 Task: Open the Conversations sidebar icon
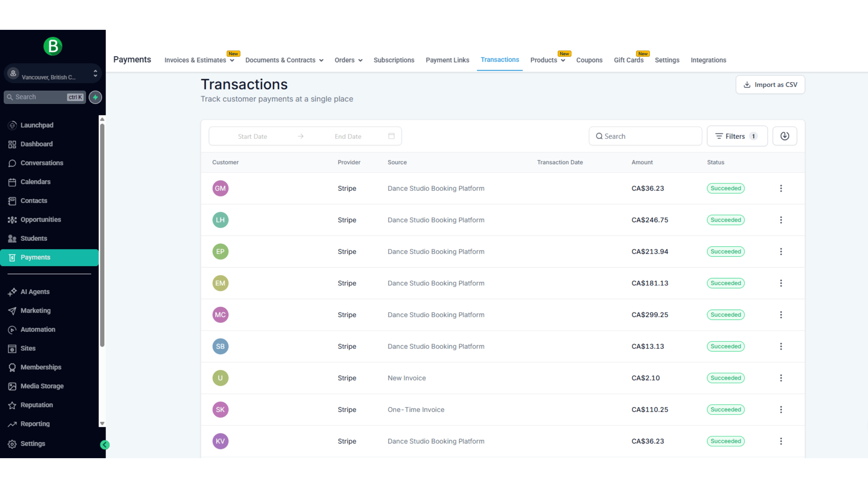12,163
